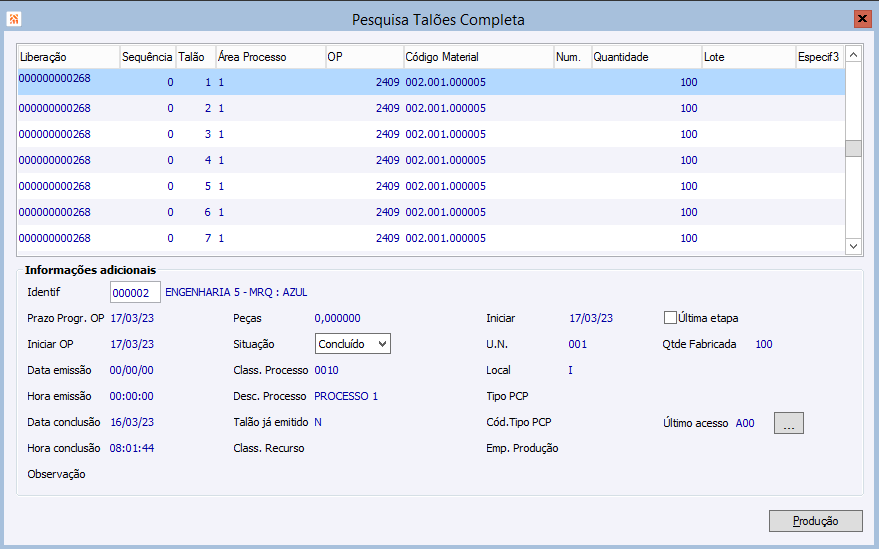The image size is (879, 549).
Task: Click the OP column header
Action: (364, 57)
